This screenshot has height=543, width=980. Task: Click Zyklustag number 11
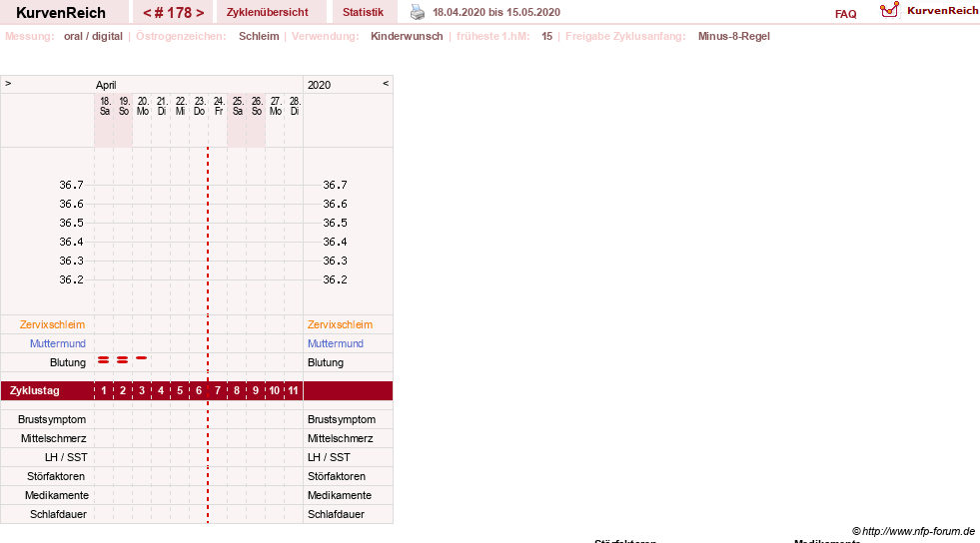coord(293,390)
